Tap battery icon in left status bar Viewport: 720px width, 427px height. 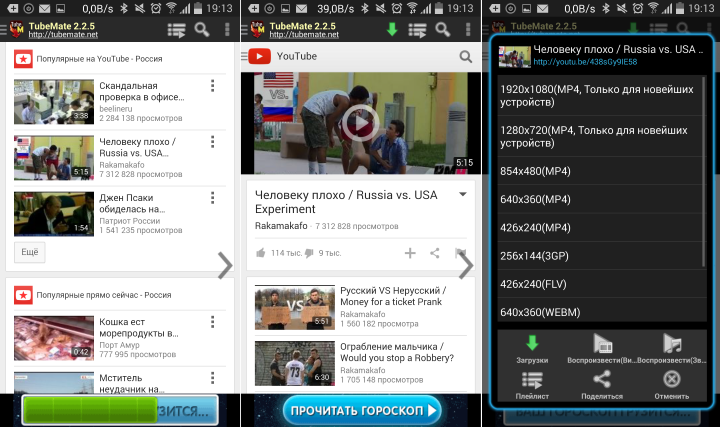tap(198, 8)
